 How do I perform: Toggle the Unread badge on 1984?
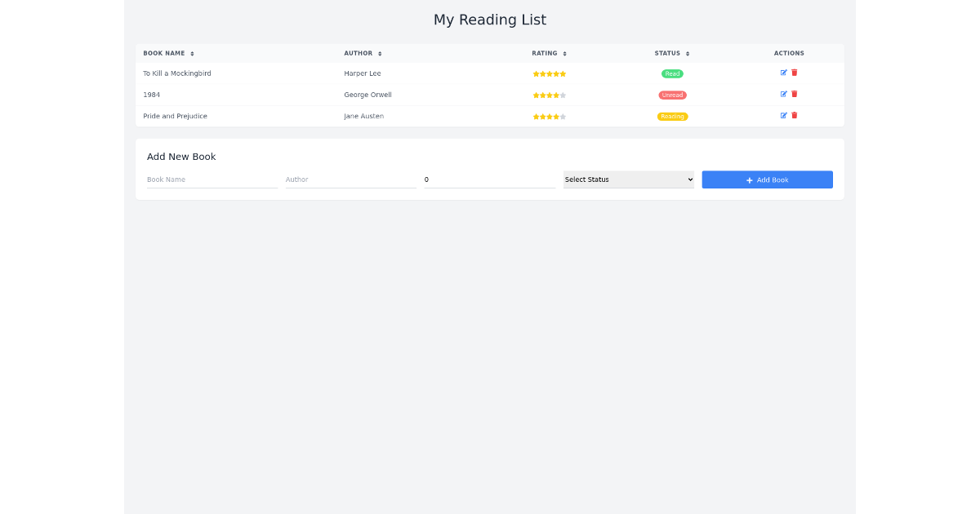click(672, 95)
